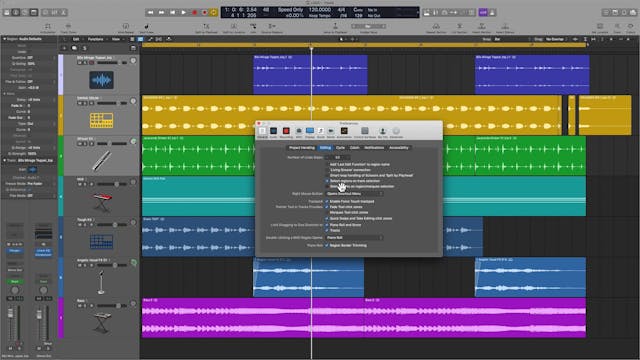This screenshot has width=640, height=360.
Task: Open the Drag mode dropdown showing No Overlap
Action: click(x=556, y=39)
